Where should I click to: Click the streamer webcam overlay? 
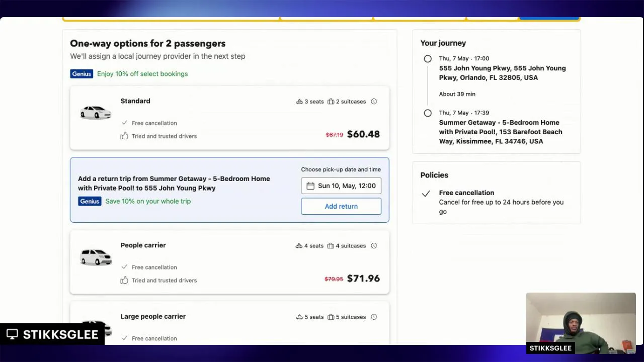point(581,323)
